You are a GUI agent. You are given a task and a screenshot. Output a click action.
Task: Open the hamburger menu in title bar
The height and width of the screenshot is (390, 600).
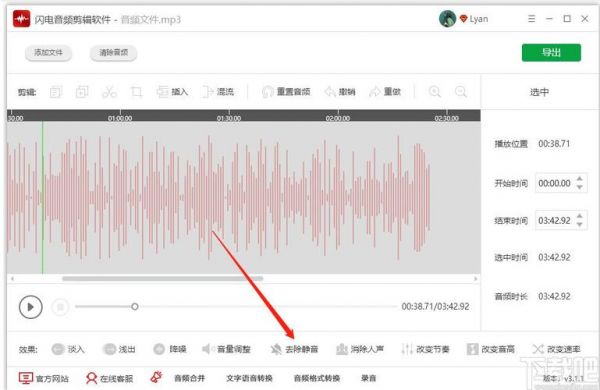(532, 19)
